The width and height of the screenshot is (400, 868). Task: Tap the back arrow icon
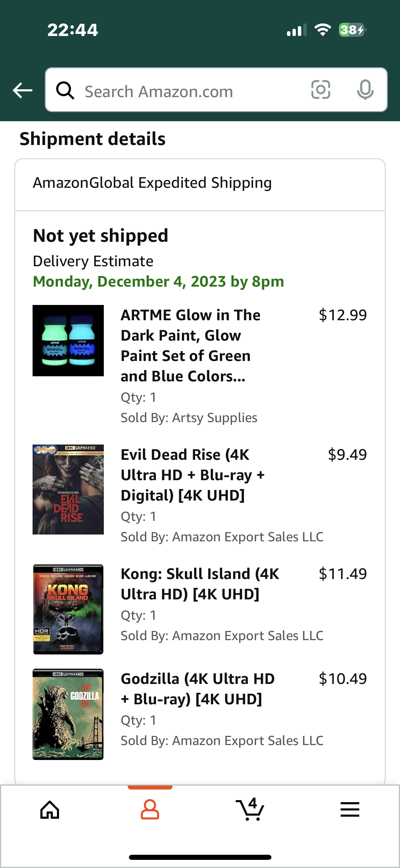pos(22,90)
